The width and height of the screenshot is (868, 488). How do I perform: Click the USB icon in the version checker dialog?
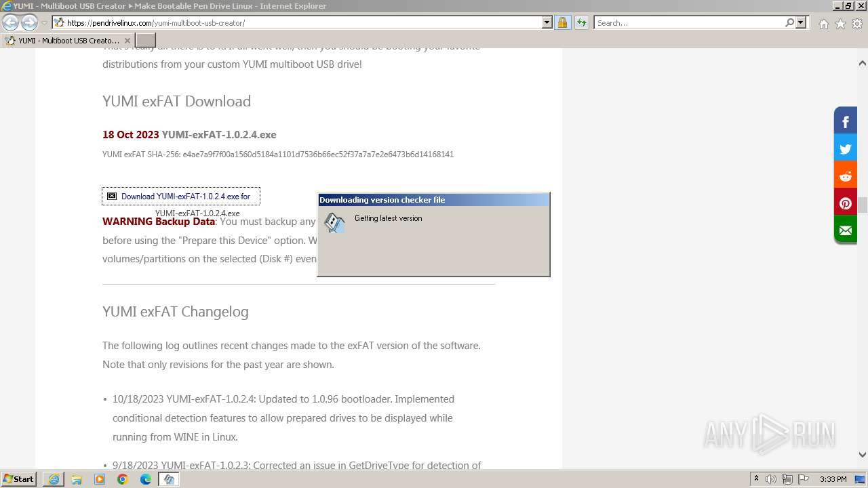(x=334, y=223)
